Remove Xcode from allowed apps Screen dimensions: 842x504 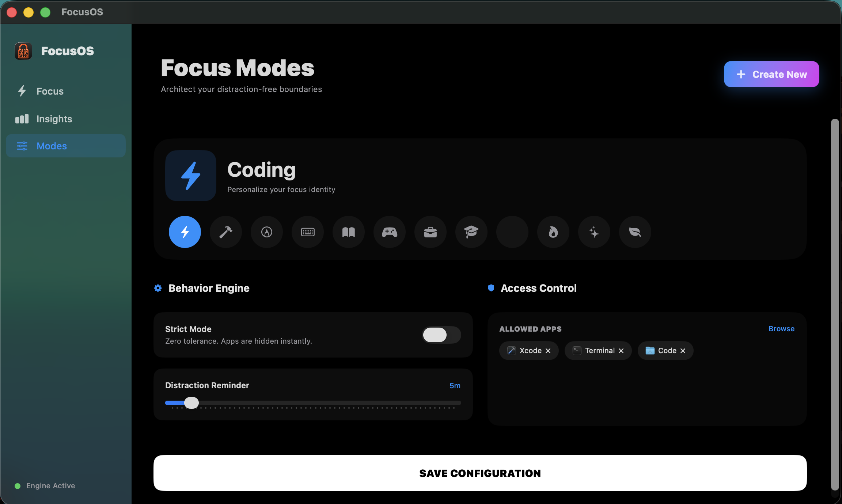(548, 351)
